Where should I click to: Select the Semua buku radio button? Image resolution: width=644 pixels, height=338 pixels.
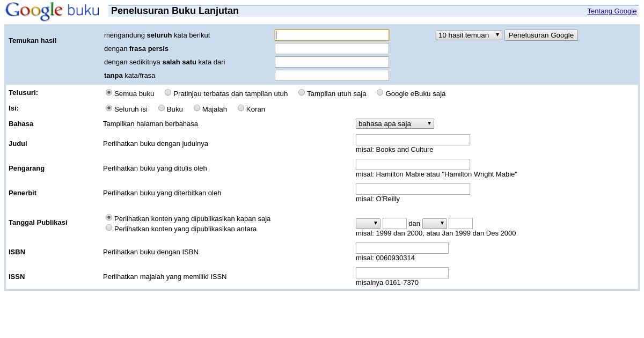click(x=109, y=93)
